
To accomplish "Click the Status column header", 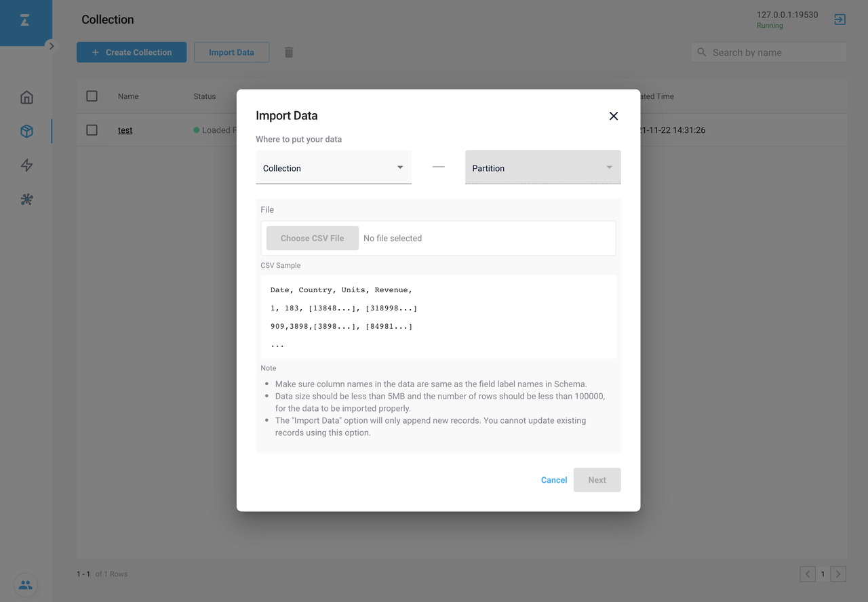I will click(205, 96).
